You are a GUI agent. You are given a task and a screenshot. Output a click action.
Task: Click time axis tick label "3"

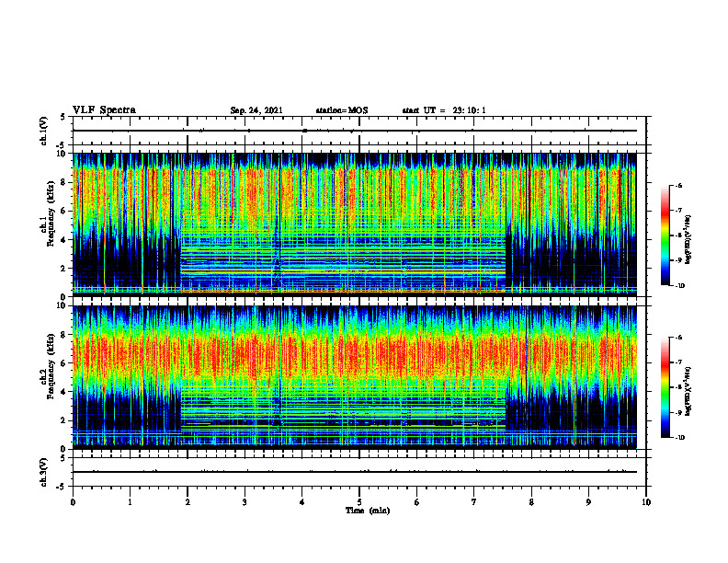click(245, 502)
